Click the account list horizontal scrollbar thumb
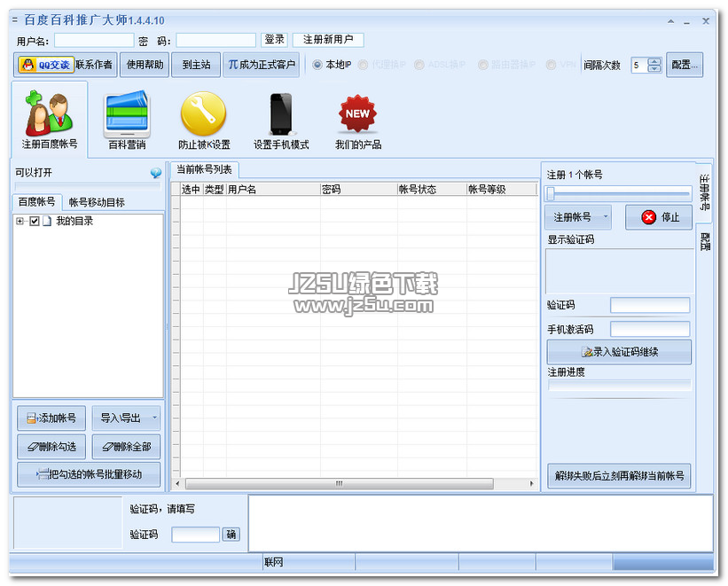 pyautogui.click(x=340, y=484)
